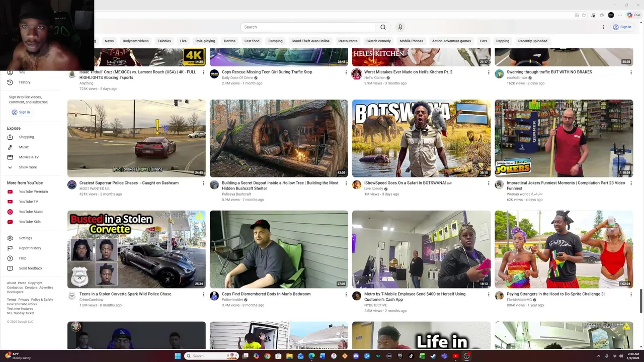Viewport: 644px width, 362px height.
Task: Open Hell's Kitchen channel avatar
Action: pos(357,74)
